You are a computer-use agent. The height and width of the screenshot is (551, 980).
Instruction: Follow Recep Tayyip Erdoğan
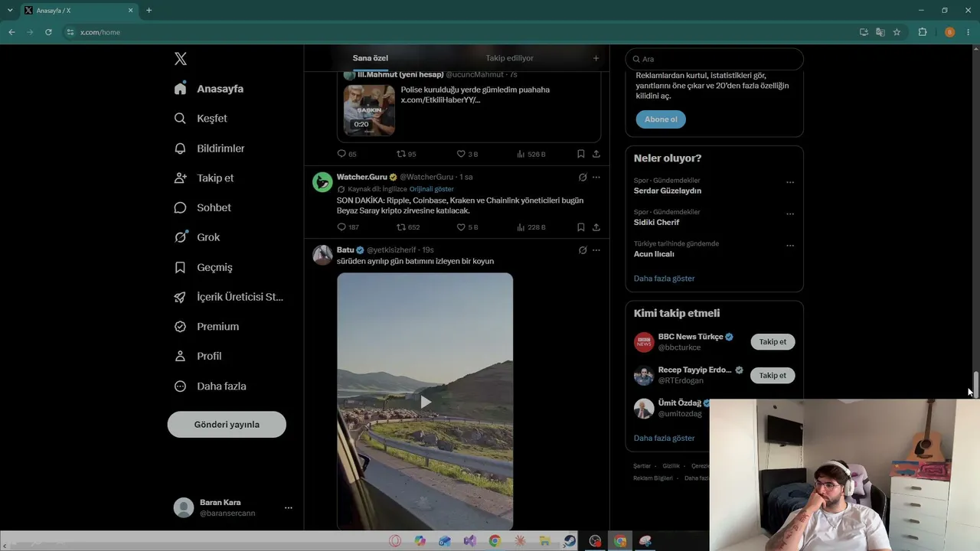coord(773,376)
